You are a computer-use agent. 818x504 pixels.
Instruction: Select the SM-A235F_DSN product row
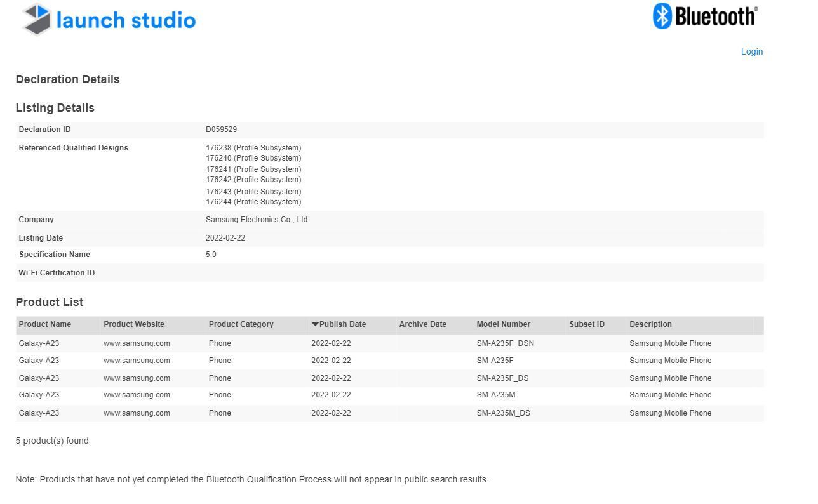[389, 343]
